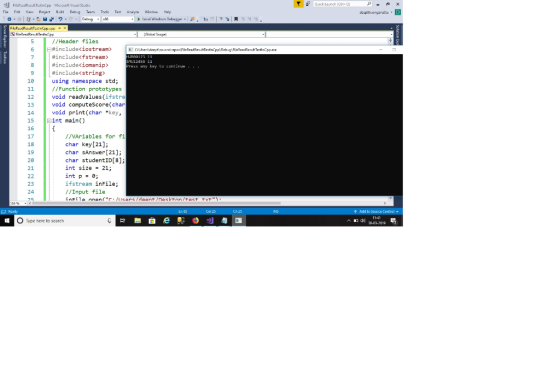Click the Save All toolbar icon

[51, 19]
